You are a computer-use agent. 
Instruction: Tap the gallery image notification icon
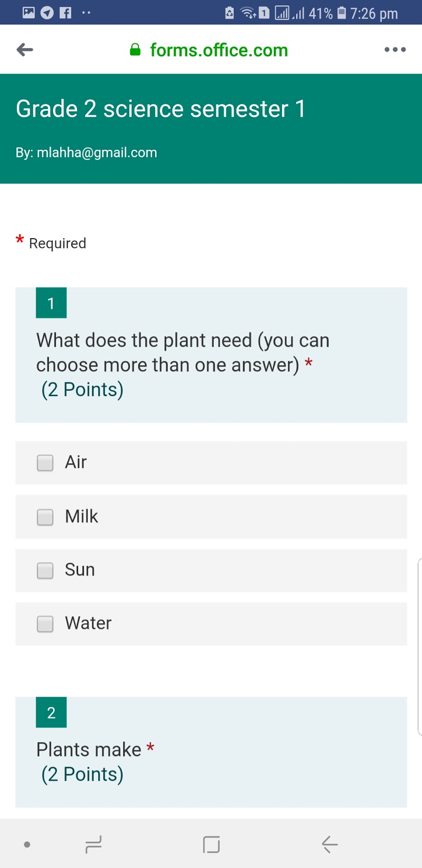point(29,12)
